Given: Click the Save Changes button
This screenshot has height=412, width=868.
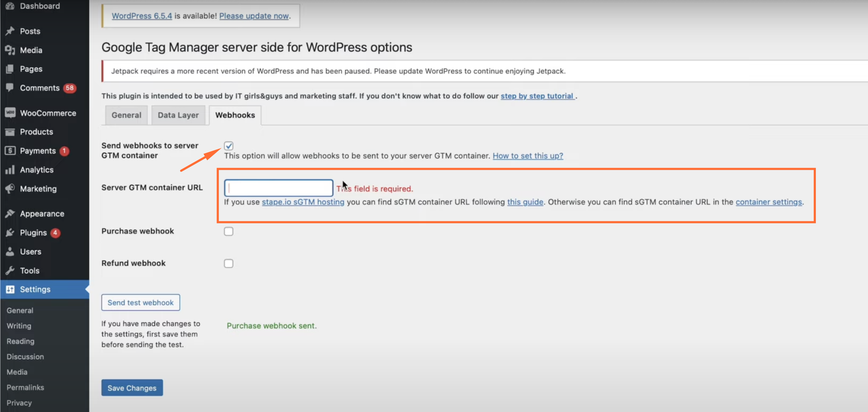Looking at the screenshot, I should click(132, 388).
